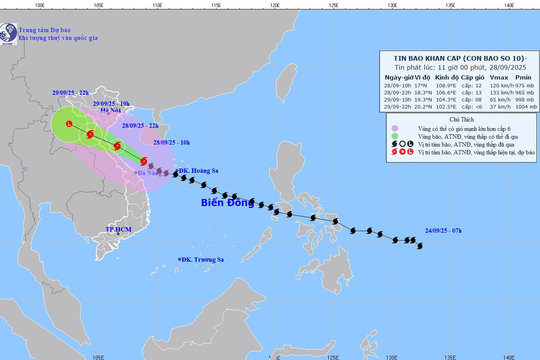Click the 'ĐK. Trường Sa' label
This screenshot has width=540, height=360.
click(x=203, y=259)
